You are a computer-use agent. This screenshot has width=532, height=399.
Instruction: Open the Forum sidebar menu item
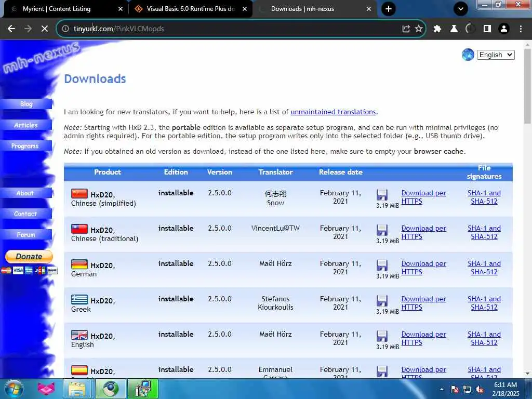tap(26, 234)
